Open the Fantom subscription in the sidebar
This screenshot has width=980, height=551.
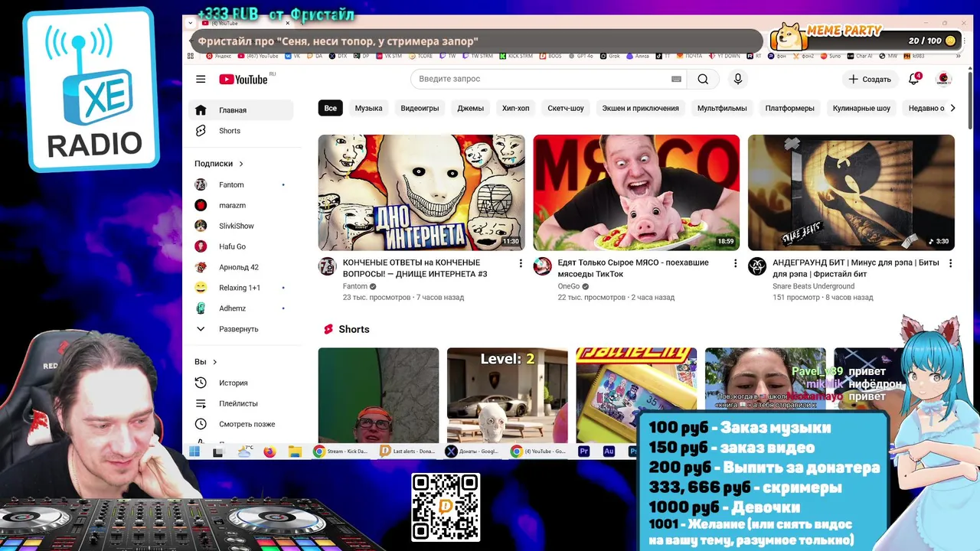pos(242,184)
